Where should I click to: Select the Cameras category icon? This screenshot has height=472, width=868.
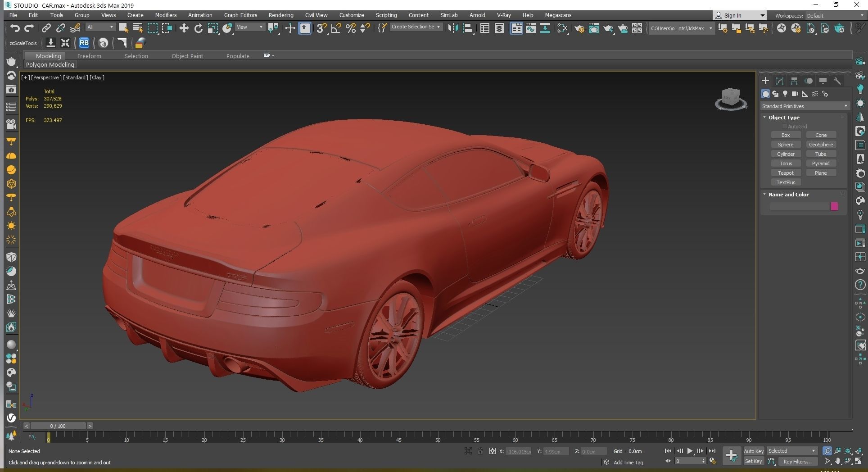[x=795, y=94]
